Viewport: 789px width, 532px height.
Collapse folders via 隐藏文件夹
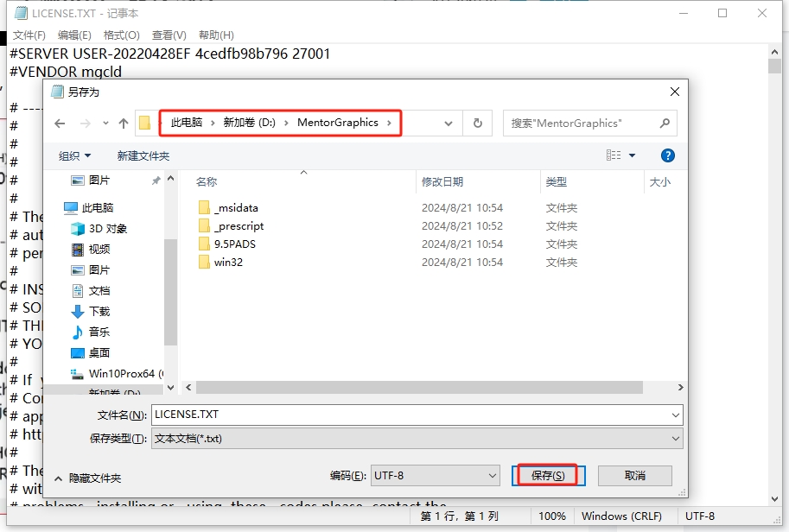coord(88,478)
